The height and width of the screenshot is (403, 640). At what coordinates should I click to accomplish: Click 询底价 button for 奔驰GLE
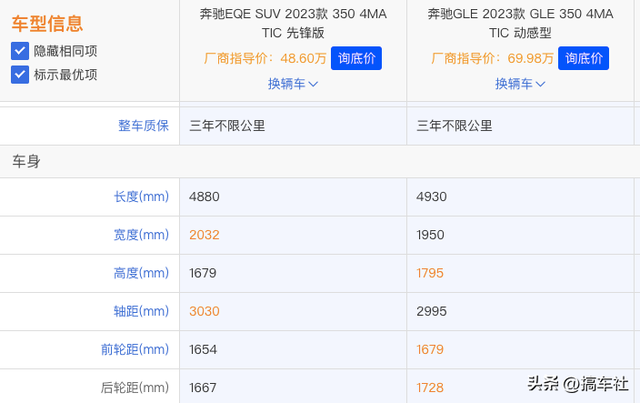pos(583,58)
